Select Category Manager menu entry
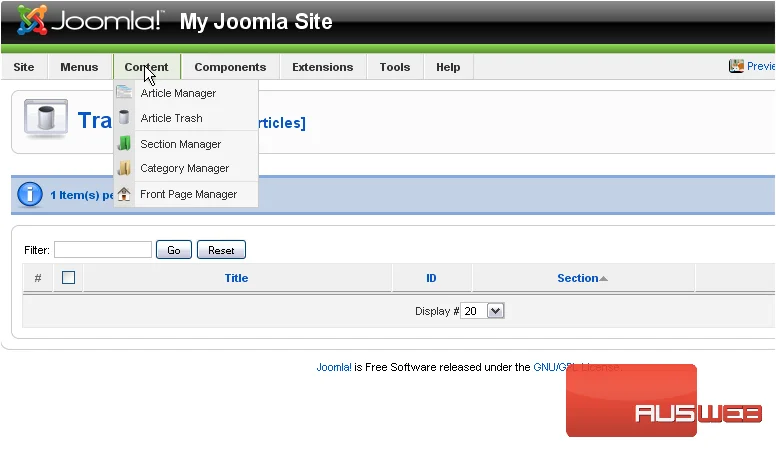Viewport: 776px width, 450px height. [x=186, y=168]
